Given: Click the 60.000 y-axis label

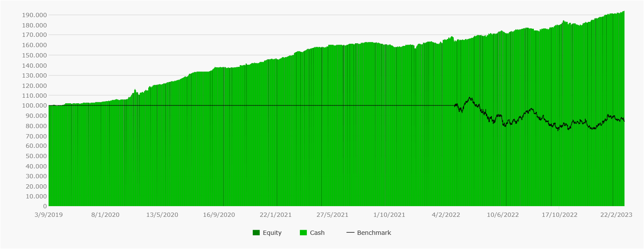Looking at the screenshot, I should tap(36, 146).
